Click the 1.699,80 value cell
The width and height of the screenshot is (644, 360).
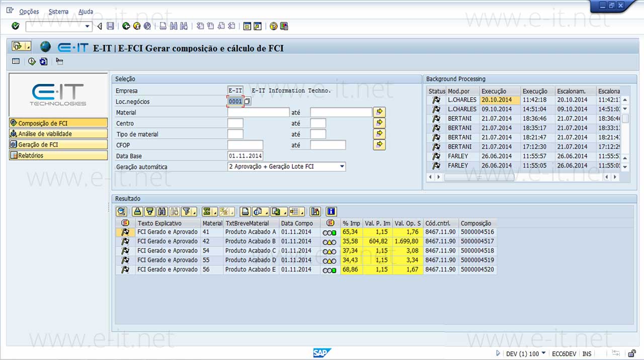coord(408,241)
